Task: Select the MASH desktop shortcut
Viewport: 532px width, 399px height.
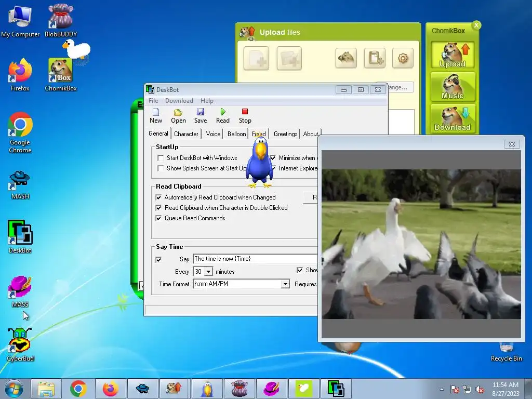Action: point(20,184)
